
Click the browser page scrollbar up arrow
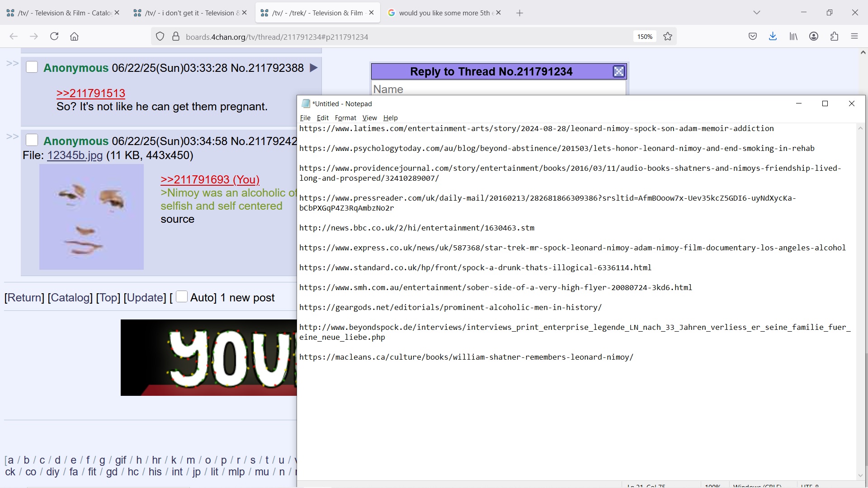863,52
